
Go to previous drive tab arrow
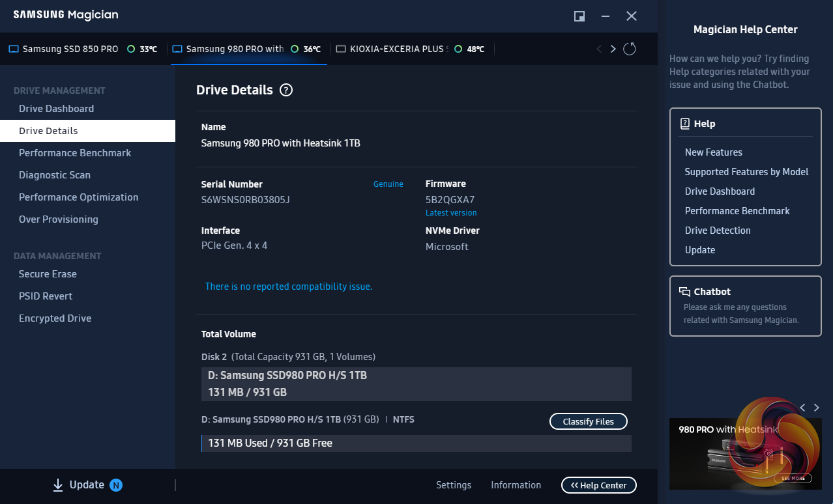[x=600, y=49]
